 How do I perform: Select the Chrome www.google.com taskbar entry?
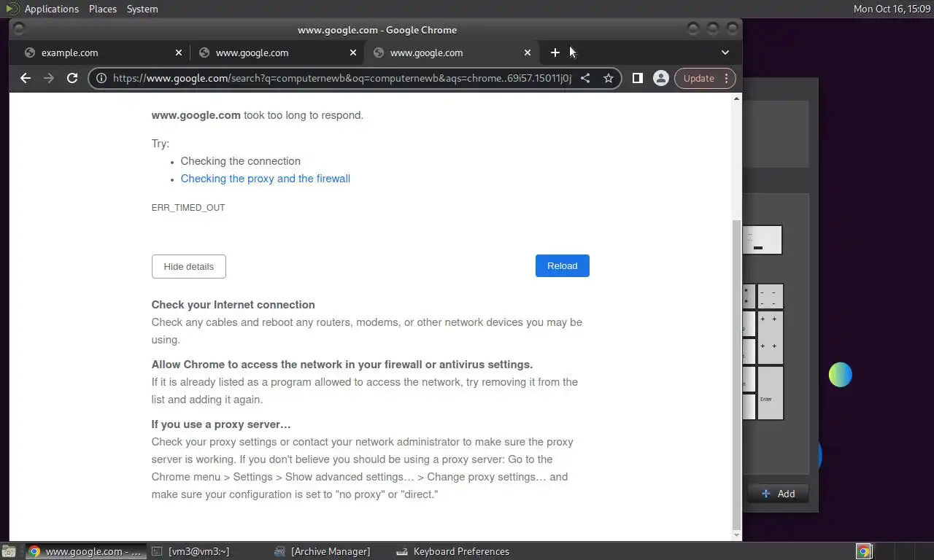(x=84, y=551)
